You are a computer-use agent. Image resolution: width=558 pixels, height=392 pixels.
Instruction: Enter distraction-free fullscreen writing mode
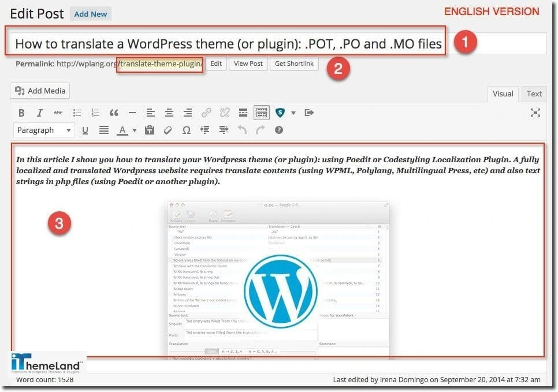(535, 113)
